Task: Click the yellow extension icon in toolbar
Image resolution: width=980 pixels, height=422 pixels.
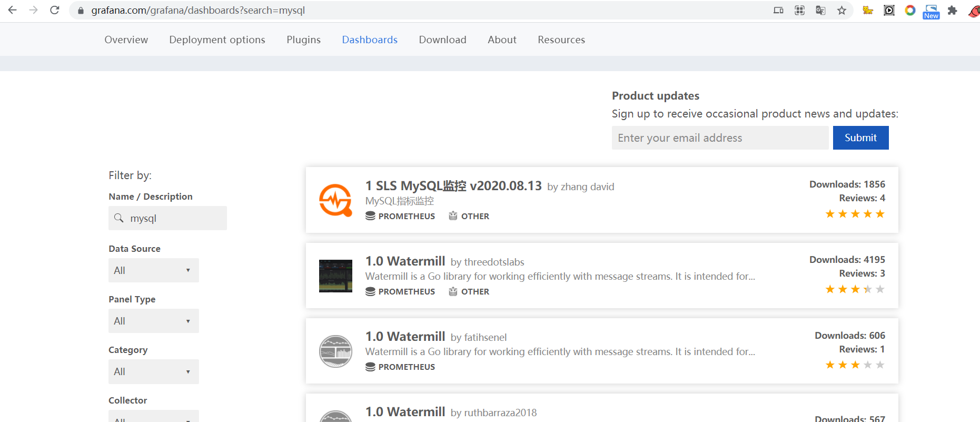Action: click(868, 11)
